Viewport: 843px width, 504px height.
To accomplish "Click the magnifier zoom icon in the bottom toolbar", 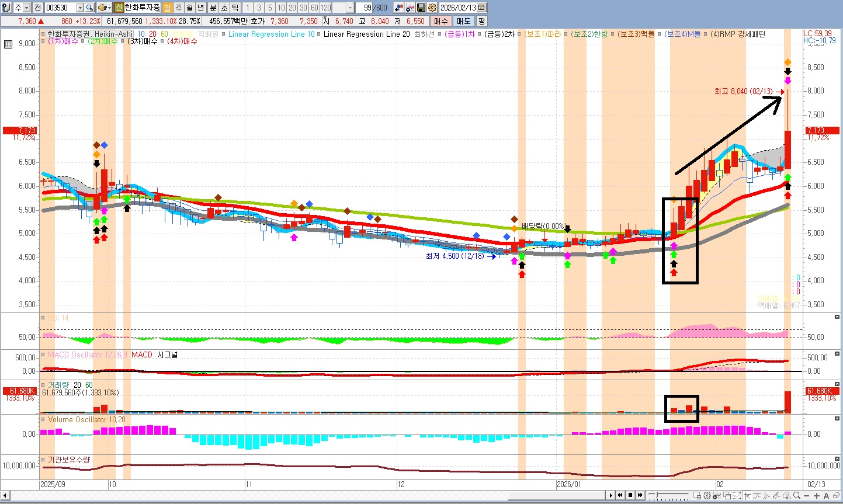I will pos(796,495).
